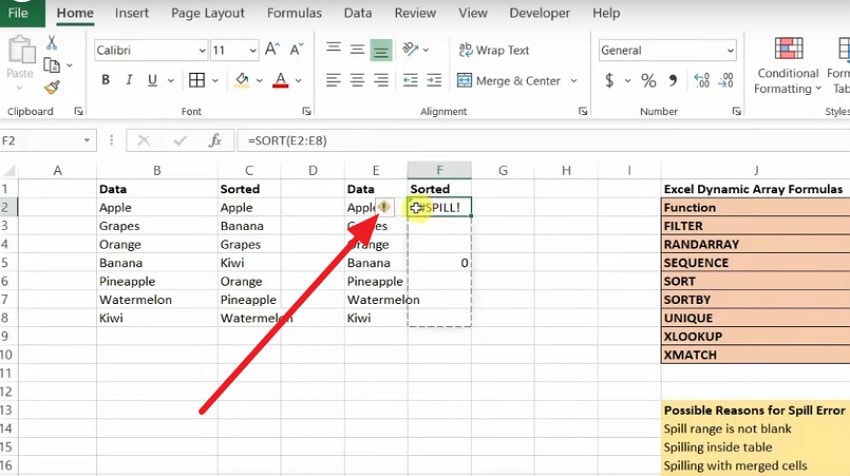
Task: Apply the red font color
Action: coord(280,80)
